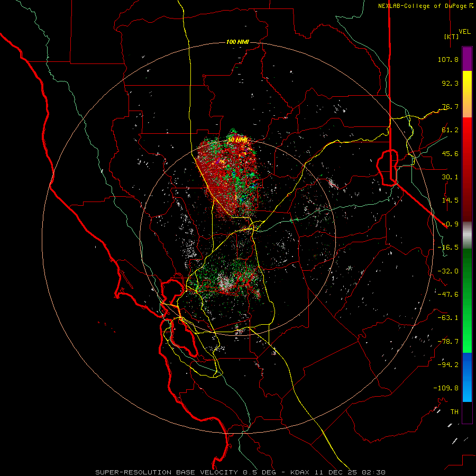The width and height of the screenshot is (476, 476).
Task: Select the 45.6 velocity scale value
Action: tap(450, 153)
